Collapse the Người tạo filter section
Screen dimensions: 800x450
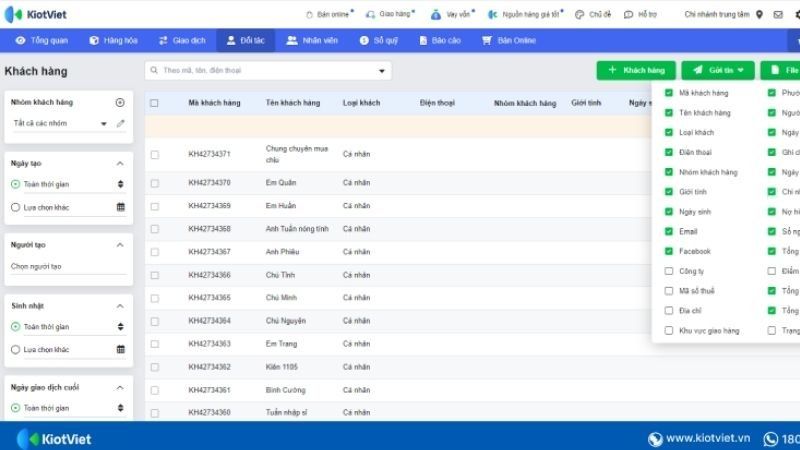(x=120, y=244)
